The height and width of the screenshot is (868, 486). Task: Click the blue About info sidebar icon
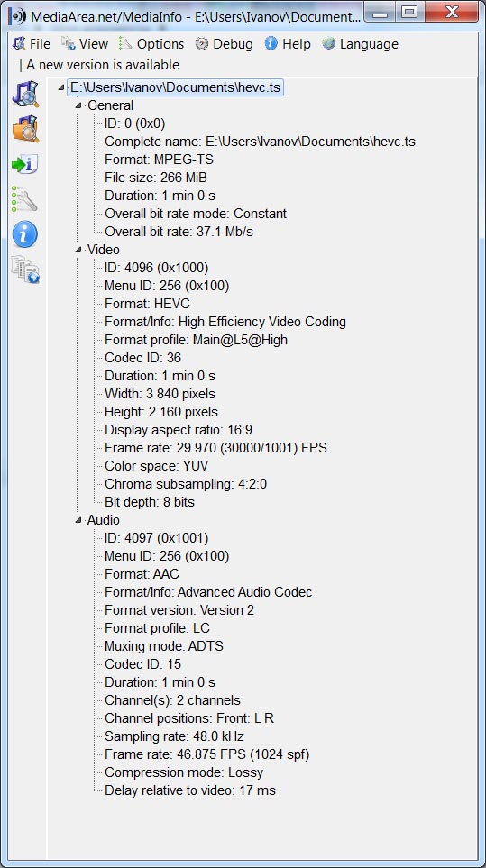click(x=25, y=234)
